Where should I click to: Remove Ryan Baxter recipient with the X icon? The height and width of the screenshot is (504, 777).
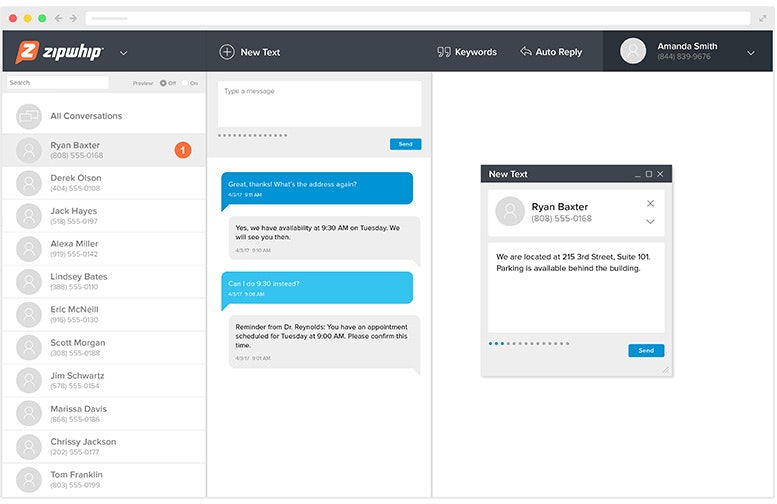[x=650, y=204]
